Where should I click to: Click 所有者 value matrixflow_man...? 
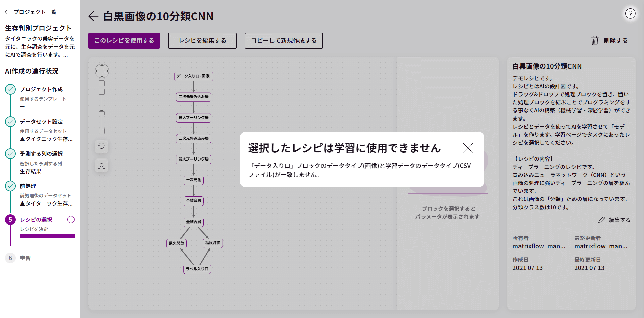click(x=539, y=246)
